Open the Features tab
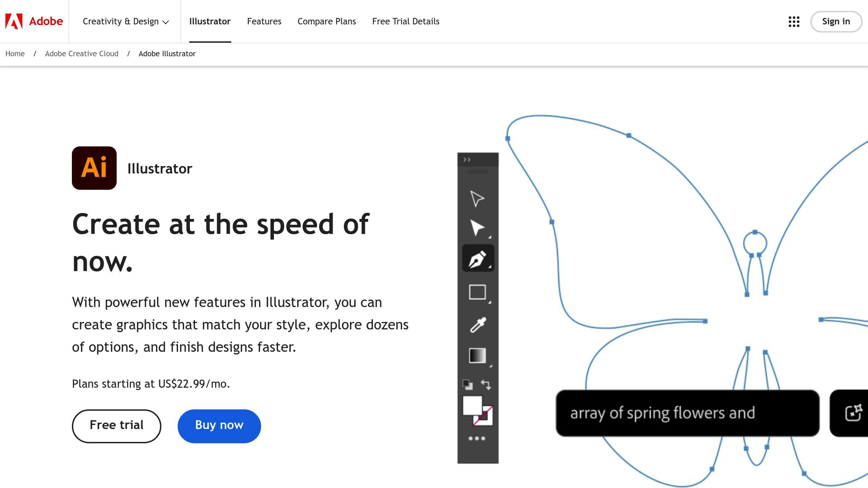This screenshot has width=868, height=488. [264, 21]
